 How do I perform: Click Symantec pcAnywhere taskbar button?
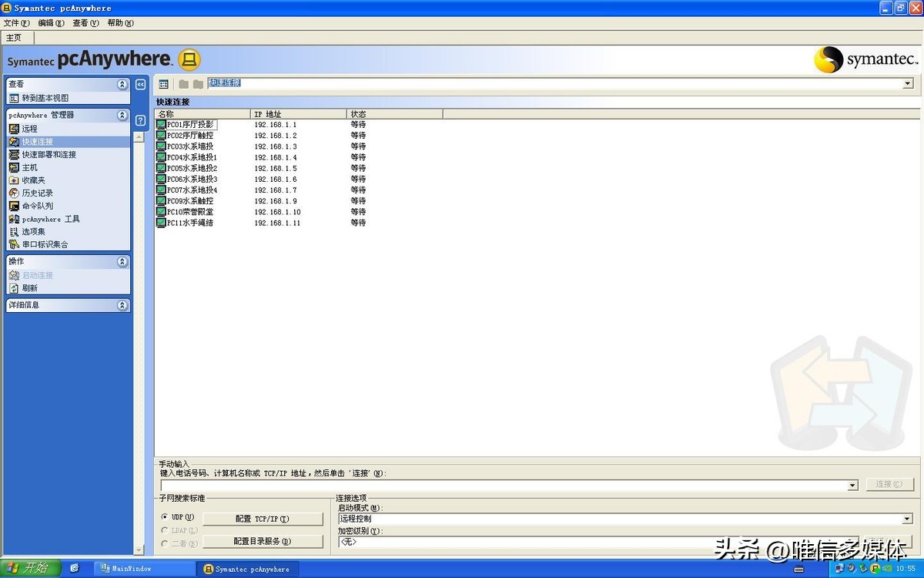click(x=247, y=569)
